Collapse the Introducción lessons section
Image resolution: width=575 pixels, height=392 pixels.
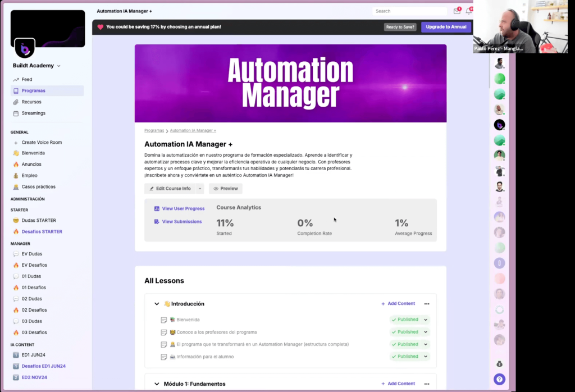(157, 303)
